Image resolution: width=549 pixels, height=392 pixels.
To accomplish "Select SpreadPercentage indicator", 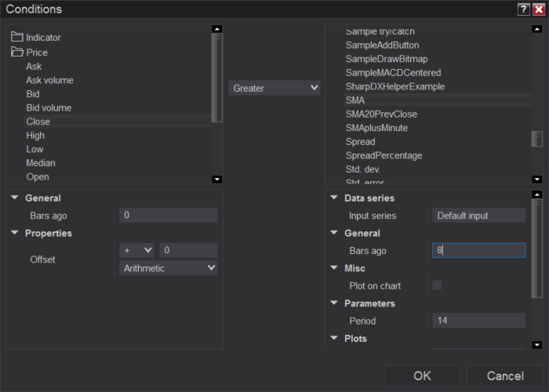I will (x=384, y=155).
